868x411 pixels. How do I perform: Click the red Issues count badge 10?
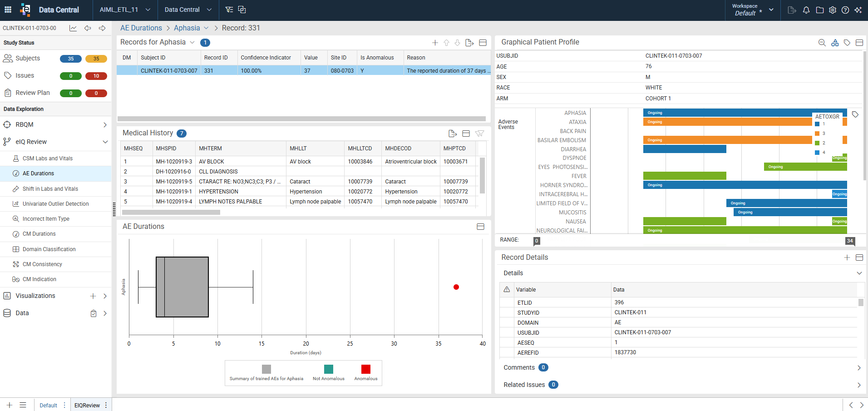coord(96,76)
